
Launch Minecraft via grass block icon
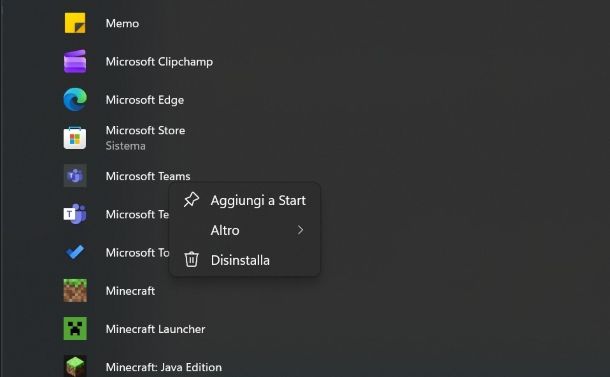(x=75, y=290)
